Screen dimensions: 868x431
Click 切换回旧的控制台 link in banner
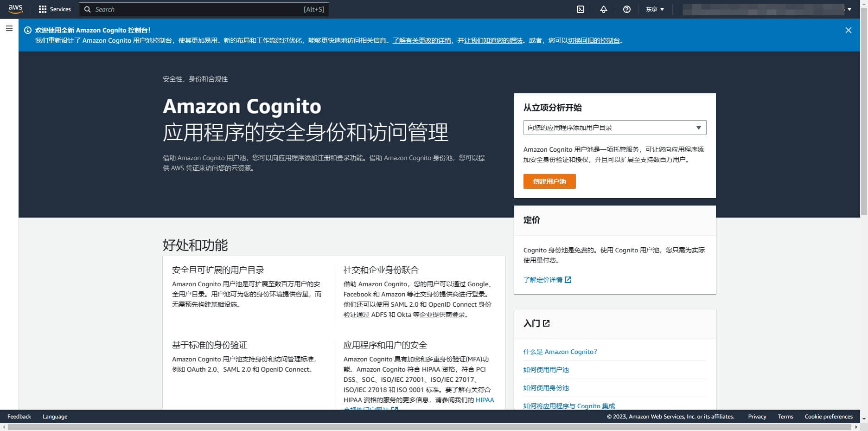pyautogui.click(x=594, y=41)
